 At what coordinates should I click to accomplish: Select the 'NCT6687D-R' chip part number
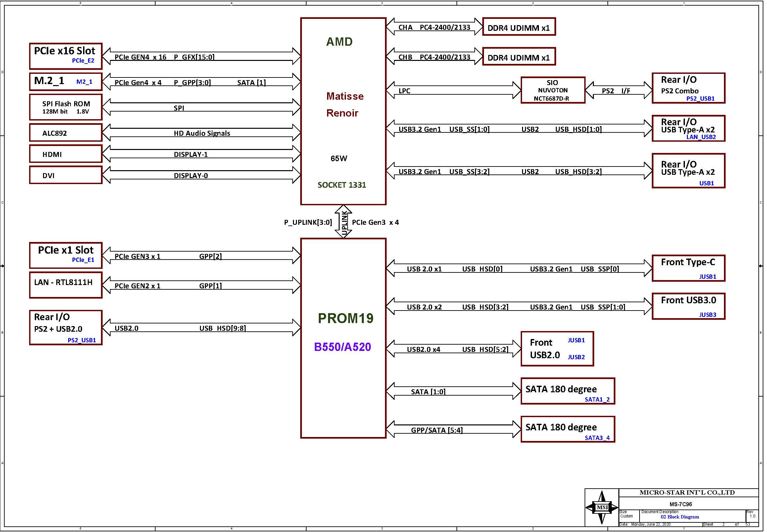551,99
